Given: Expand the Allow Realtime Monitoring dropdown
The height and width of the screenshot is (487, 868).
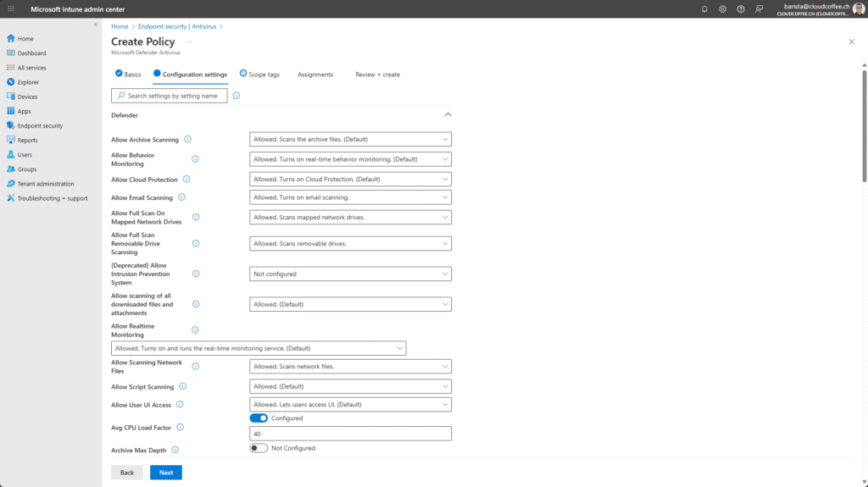Looking at the screenshot, I should (259, 348).
